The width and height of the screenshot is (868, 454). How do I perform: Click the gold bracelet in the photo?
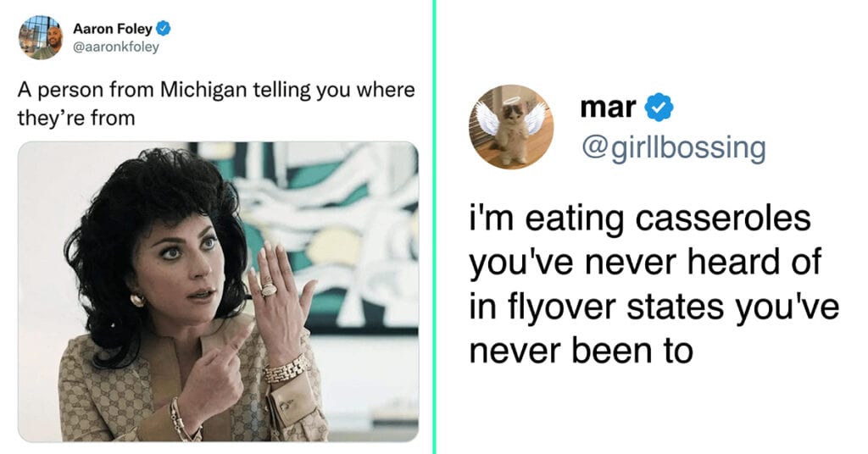[x=286, y=369]
